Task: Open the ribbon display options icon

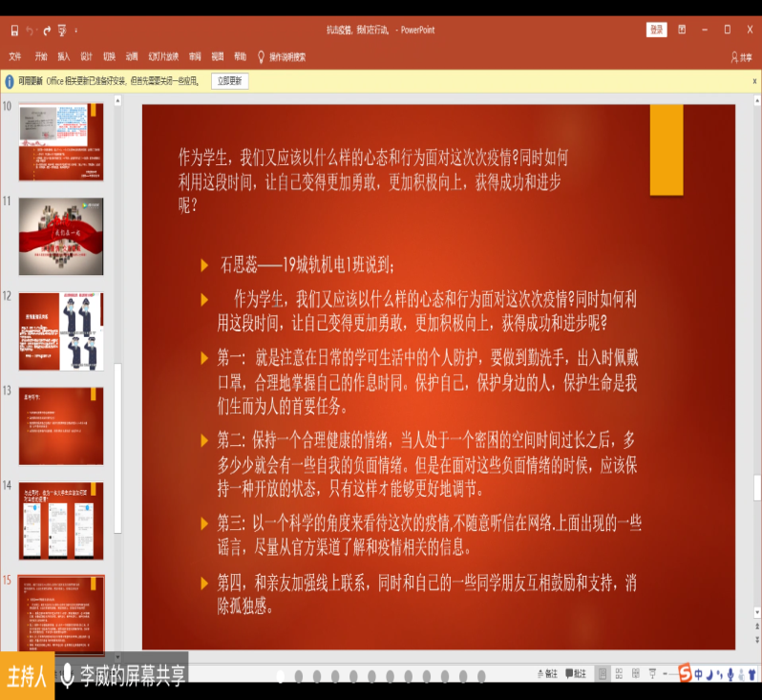Action: point(682,30)
